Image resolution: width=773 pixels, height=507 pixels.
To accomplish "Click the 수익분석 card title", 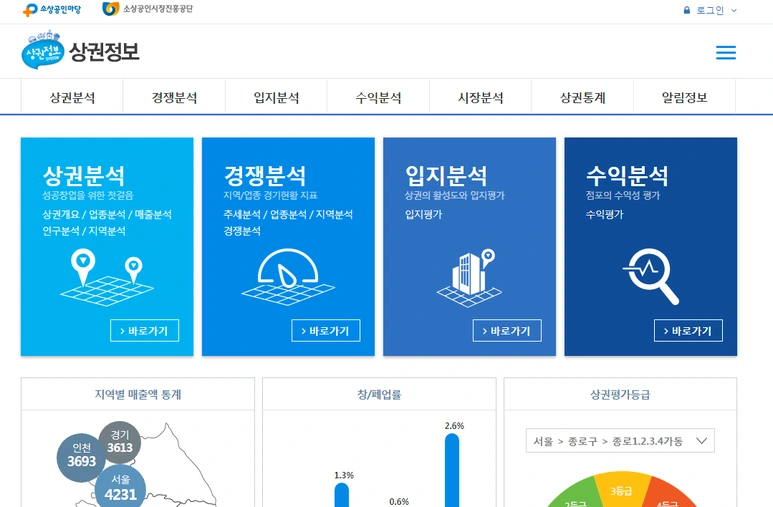I will [x=627, y=175].
